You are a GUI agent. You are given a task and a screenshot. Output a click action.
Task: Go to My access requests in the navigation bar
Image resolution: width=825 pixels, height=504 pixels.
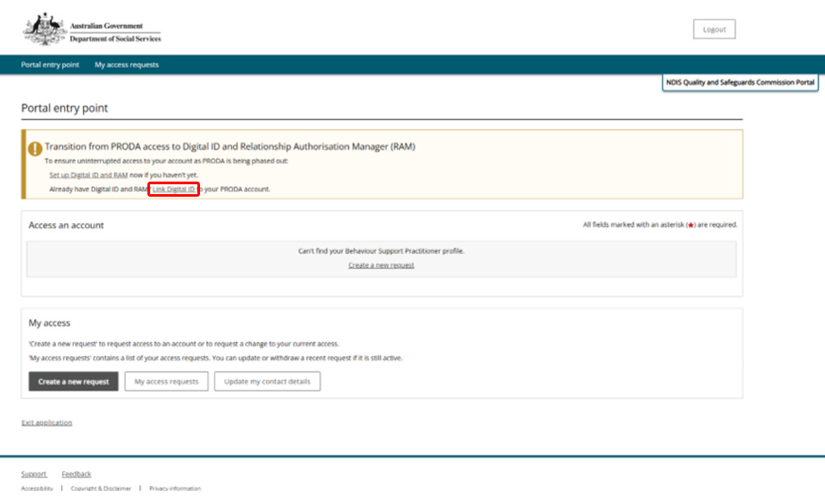pos(126,65)
